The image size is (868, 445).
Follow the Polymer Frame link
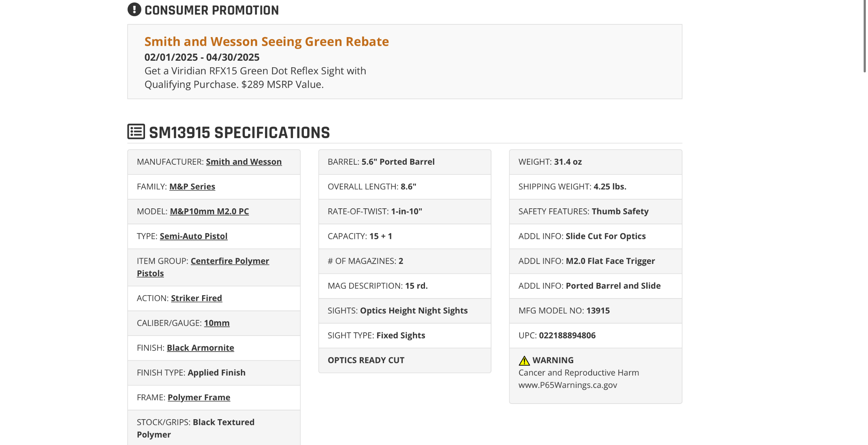(199, 397)
